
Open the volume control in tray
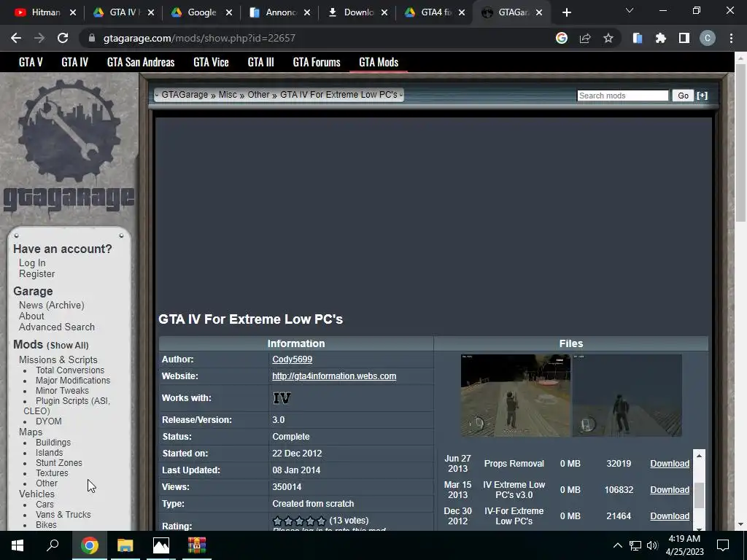[652, 545]
